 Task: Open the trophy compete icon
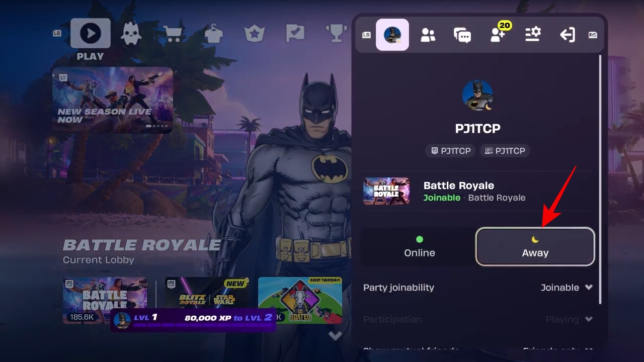[x=336, y=34]
